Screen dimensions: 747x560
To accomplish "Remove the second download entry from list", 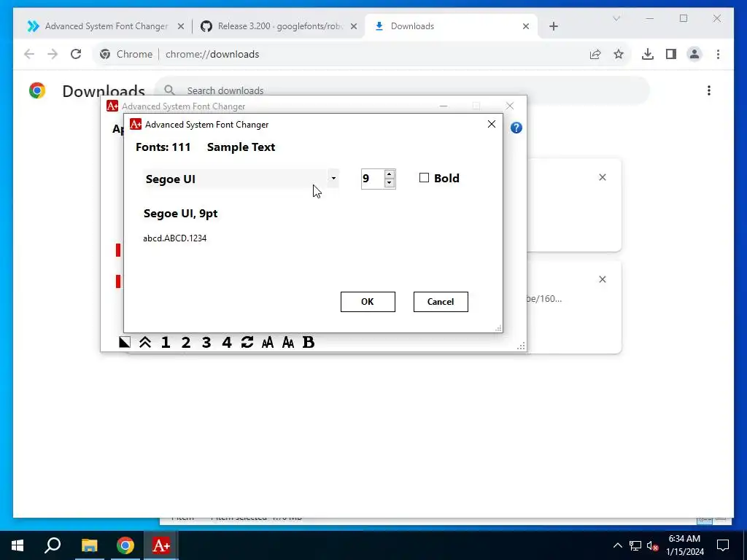I will click(x=602, y=279).
